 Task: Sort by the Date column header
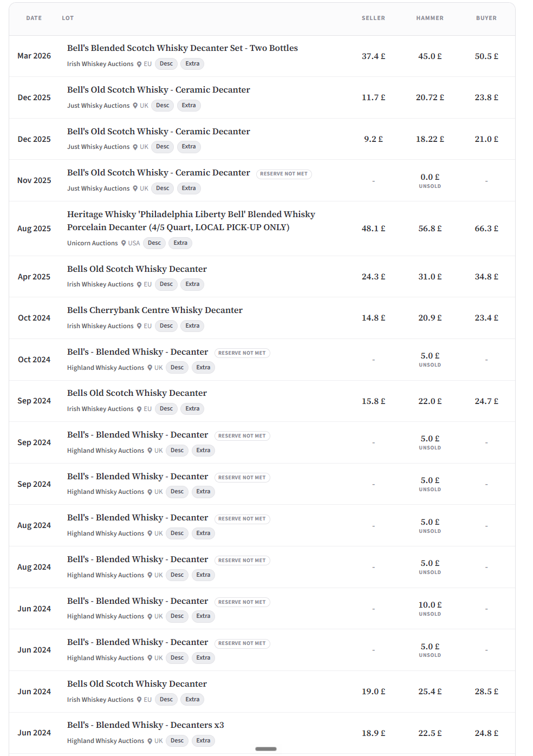pos(34,18)
